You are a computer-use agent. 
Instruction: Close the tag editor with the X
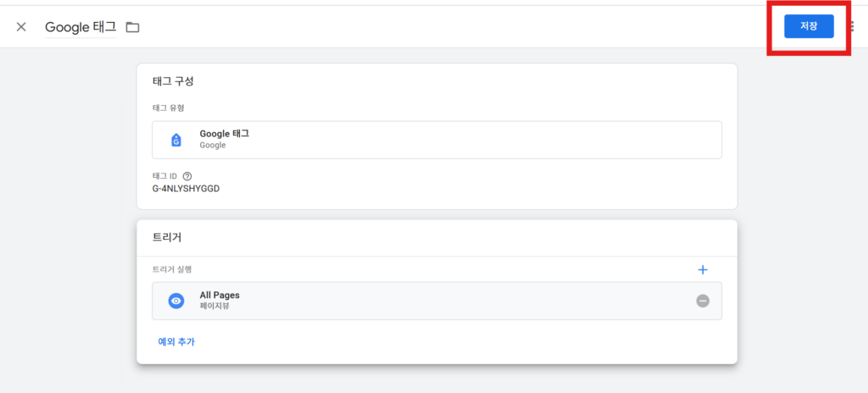[x=21, y=27]
